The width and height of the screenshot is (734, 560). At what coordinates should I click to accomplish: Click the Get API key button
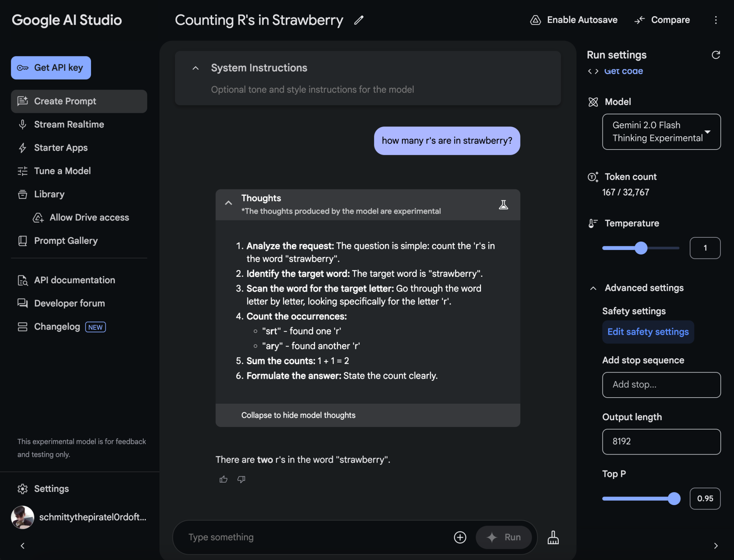tap(51, 67)
